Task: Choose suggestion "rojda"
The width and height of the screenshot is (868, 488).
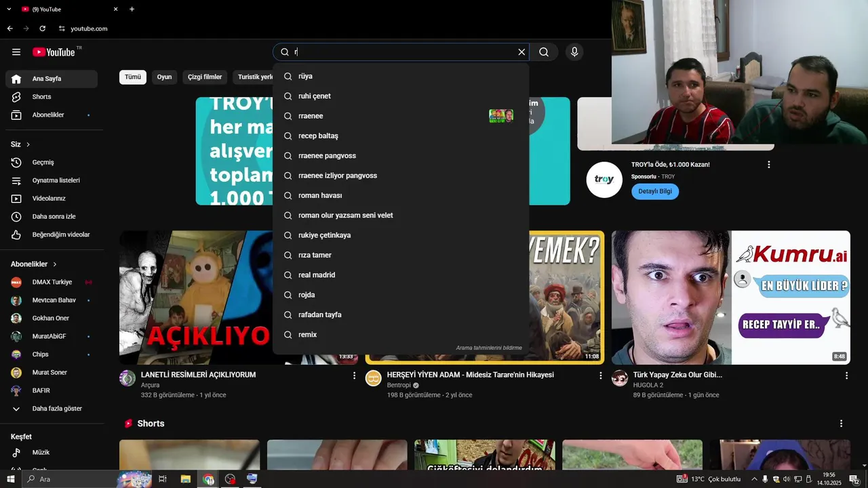Action: point(401,295)
